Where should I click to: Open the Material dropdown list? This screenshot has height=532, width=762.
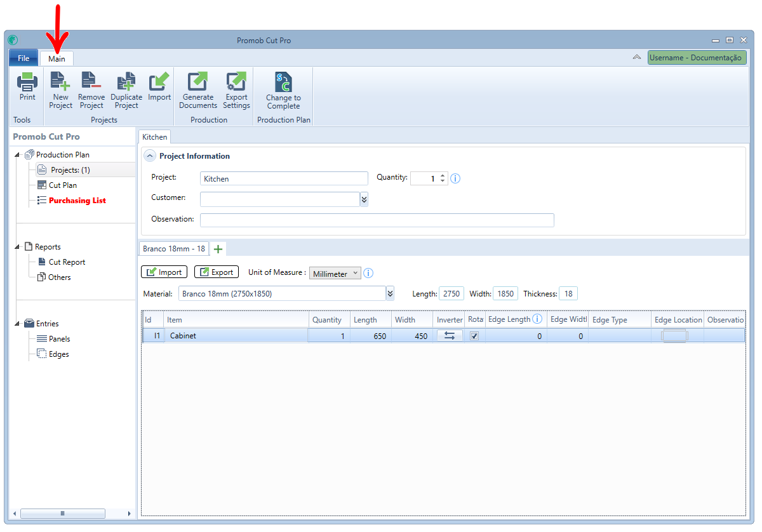point(391,294)
